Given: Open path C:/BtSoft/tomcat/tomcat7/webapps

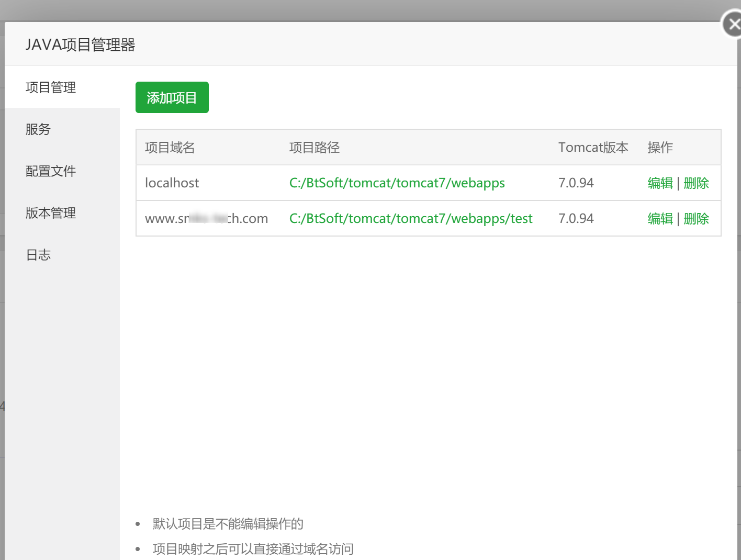Looking at the screenshot, I should point(397,183).
